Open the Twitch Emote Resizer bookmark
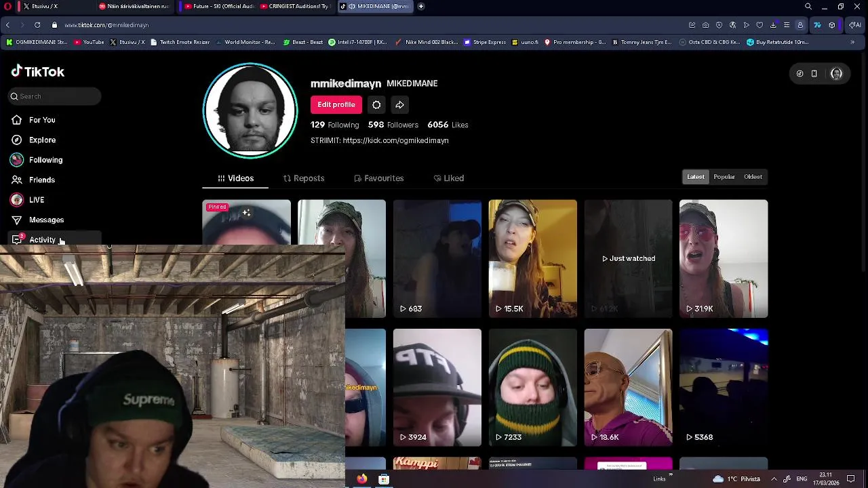Viewport: 868px width, 488px height. coord(180,42)
